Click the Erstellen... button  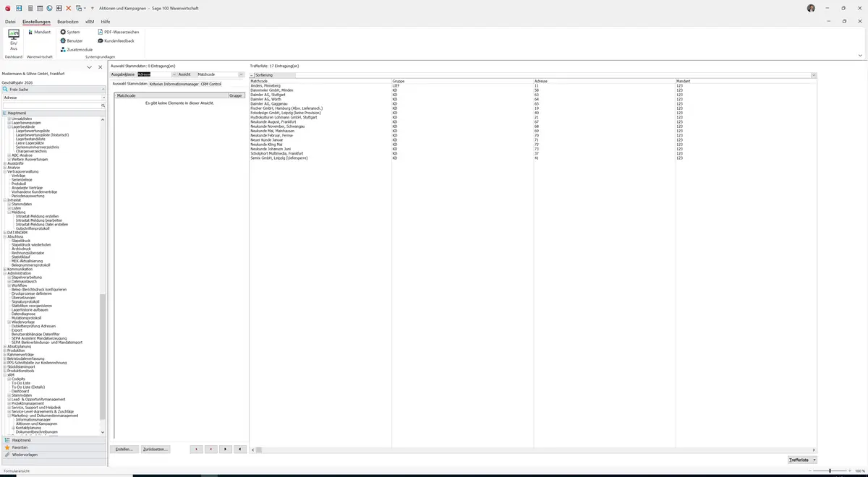124,449
